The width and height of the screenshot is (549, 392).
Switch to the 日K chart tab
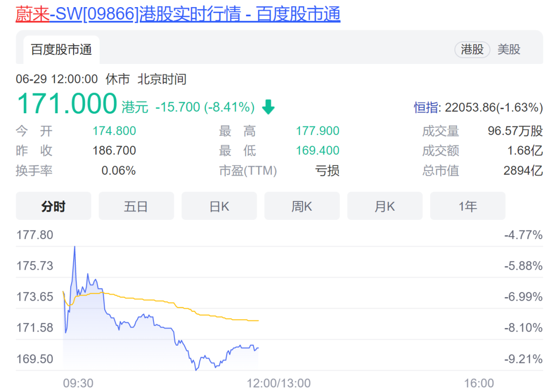[219, 206]
